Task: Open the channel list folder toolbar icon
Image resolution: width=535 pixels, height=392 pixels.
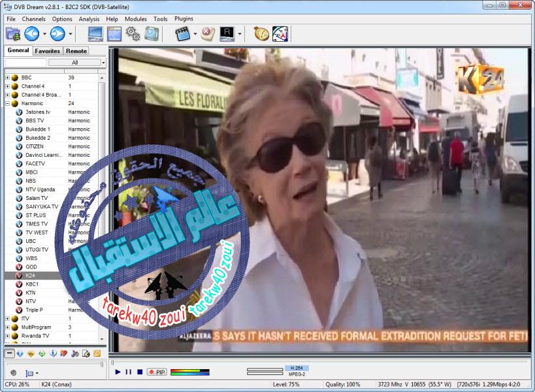Action: click(13, 34)
